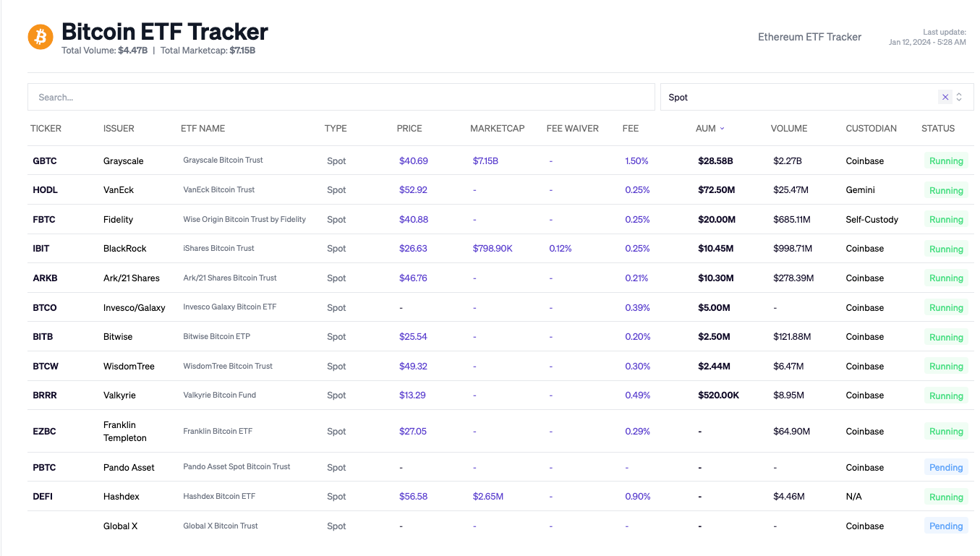This screenshot has height=556, width=980.
Task: Click the Wise Origin Bitcoin Trust by Fidelity name
Action: pos(244,220)
